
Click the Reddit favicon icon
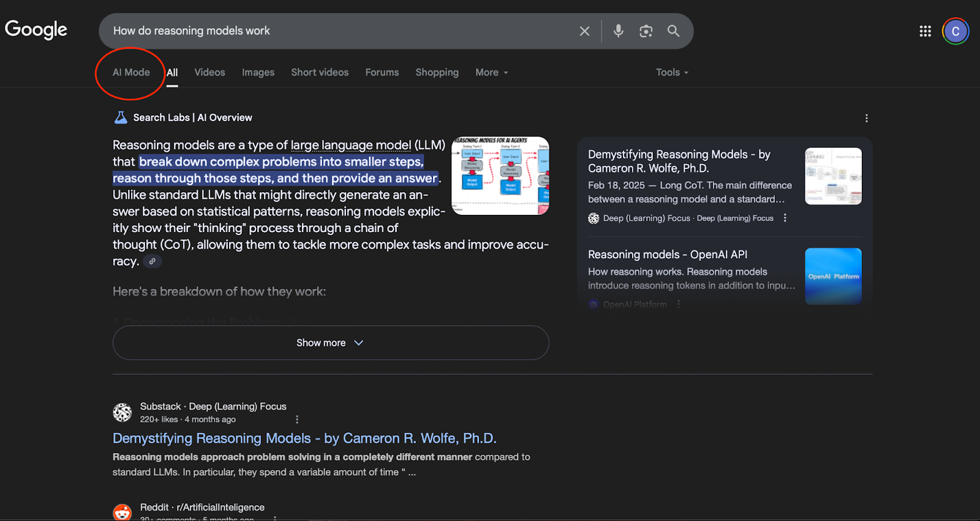pos(123,512)
